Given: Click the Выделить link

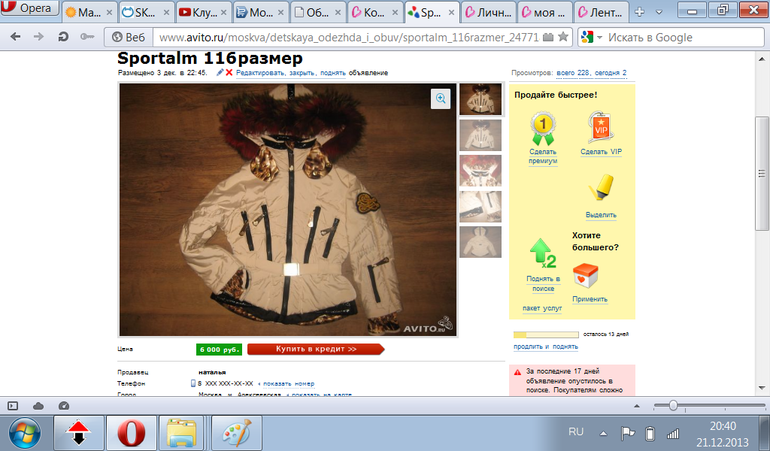Looking at the screenshot, I should tap(601, 215).
